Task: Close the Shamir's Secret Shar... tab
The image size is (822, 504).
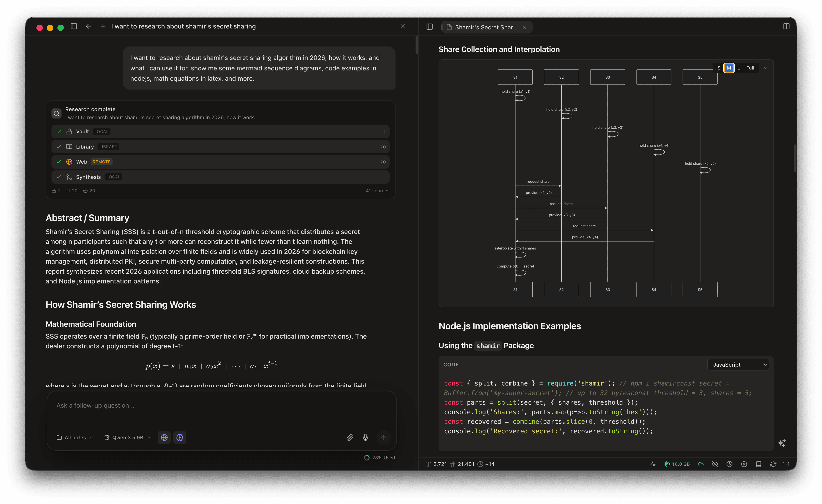Action: click(524, 27)
